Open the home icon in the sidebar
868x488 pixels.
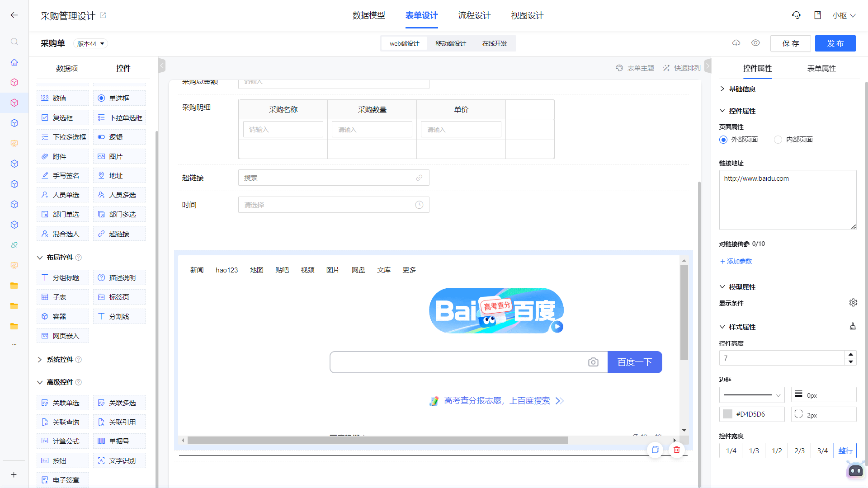point(14,62)
